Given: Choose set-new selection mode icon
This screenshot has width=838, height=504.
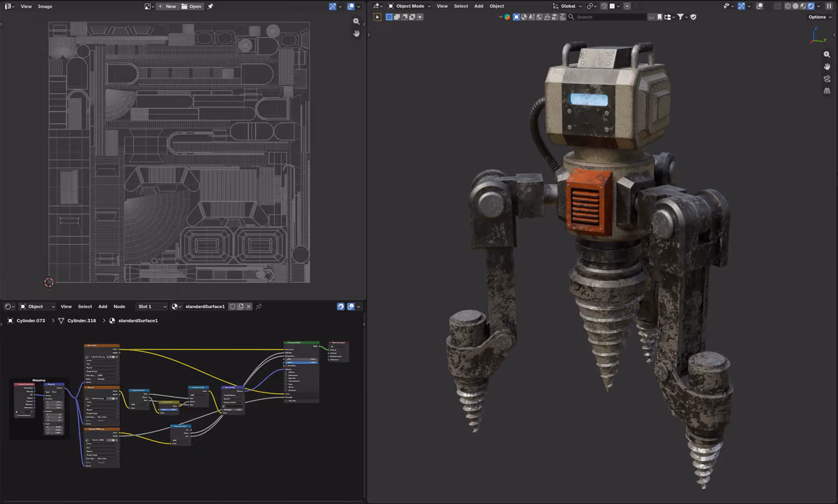Looking at the screenshot, I should click(389, 17).
